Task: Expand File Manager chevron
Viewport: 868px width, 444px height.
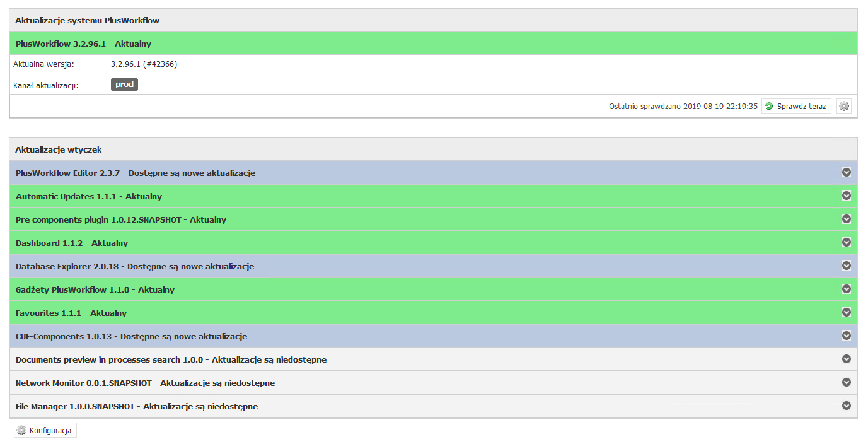Action: tap(847, 406)
